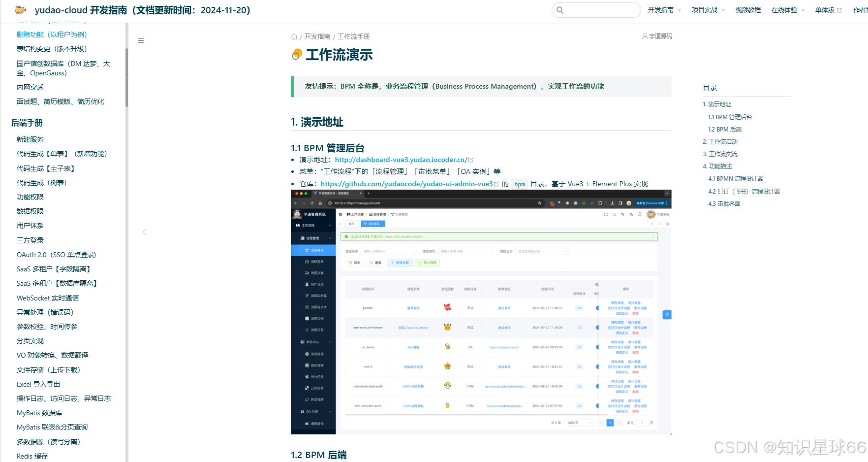The width and height of the screenshot is (868, 462).
Task: Click the 后端手册 sidebar section heading
Action: pos(27,123)
